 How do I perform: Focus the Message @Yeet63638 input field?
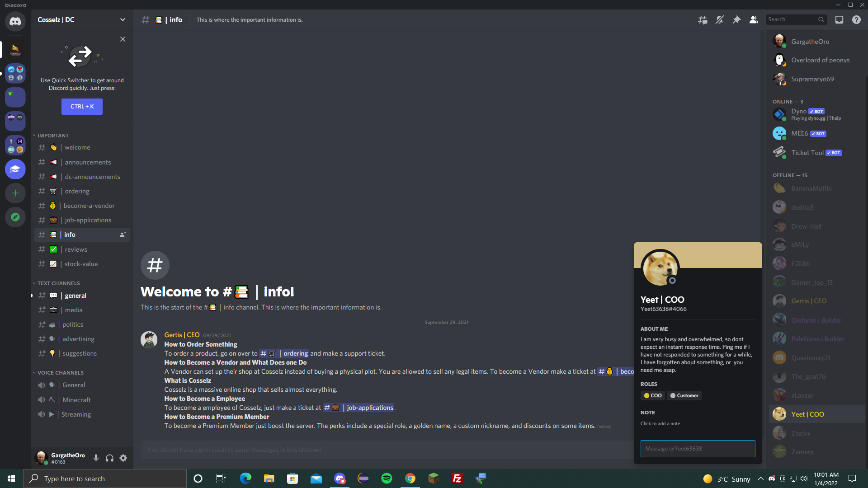tap(698, 449)
